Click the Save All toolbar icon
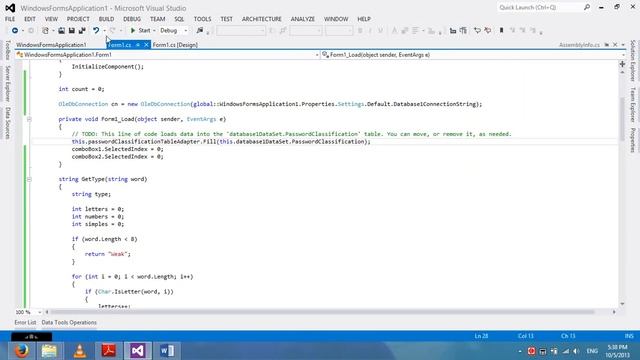The height and width of the screenshot is (360, 640). (x=82, y=31)
